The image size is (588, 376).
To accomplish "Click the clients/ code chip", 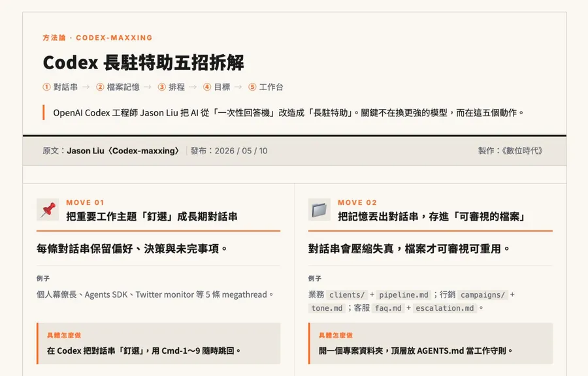I will pos(346,295).
